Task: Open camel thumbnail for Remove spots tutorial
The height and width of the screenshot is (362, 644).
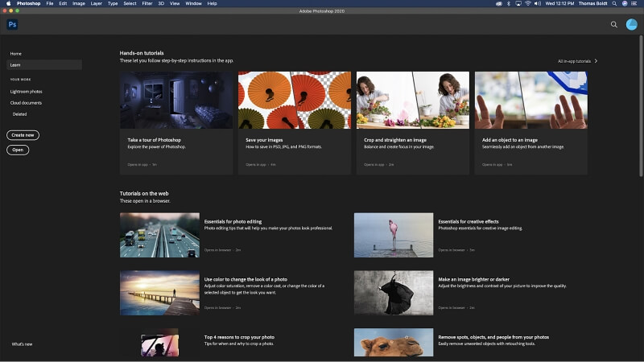Action: pyautogui.click(x=394, y=343)
